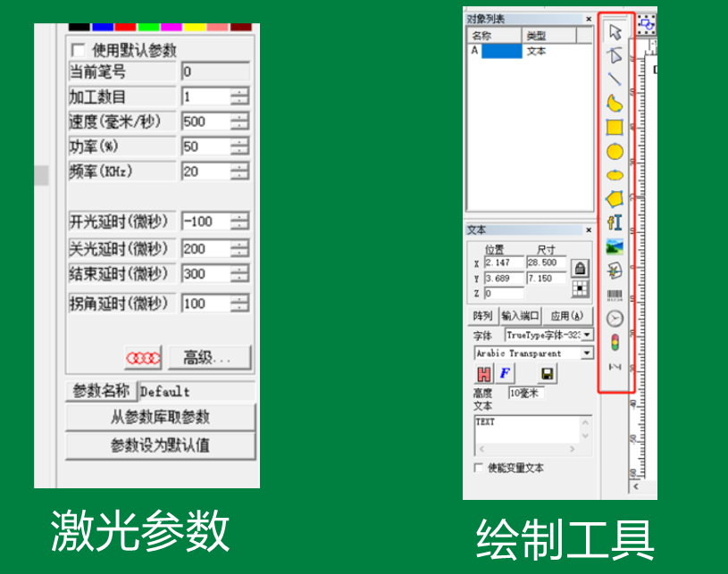Select the 文本 object row in list
This screenshot has height=574, width=728.
530,51
